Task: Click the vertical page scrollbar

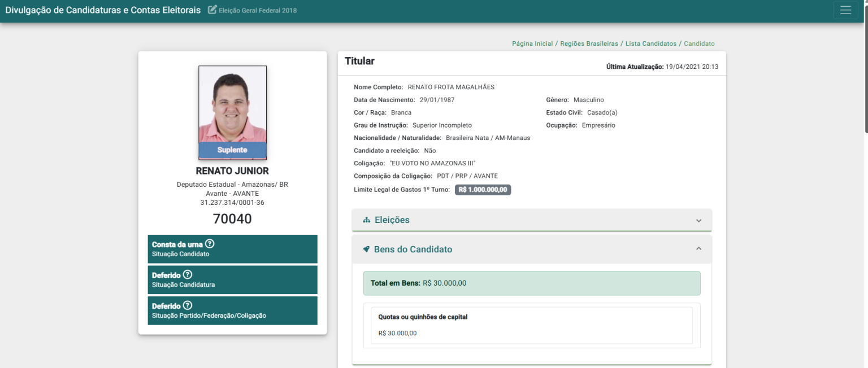Action: pyautogui.click(x=865, y=68)
